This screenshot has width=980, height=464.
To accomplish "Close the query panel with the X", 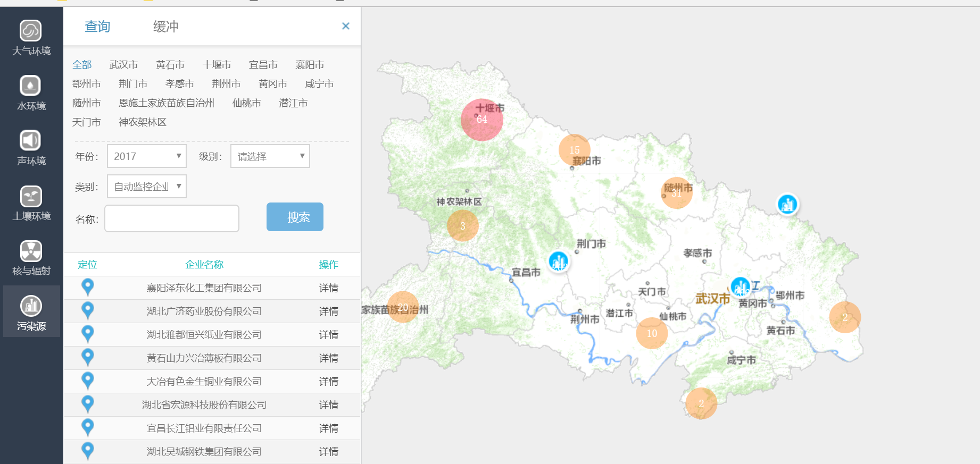I will [346, 26].
